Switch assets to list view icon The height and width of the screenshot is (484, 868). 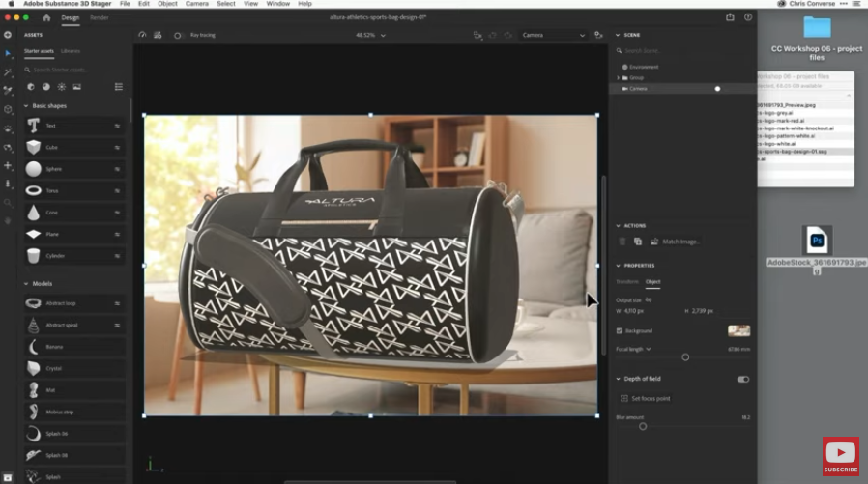click(x=119, y=87)
